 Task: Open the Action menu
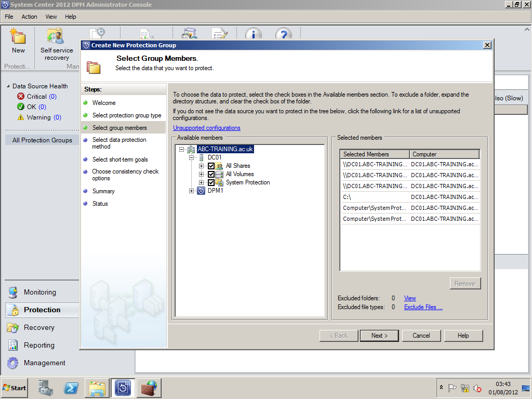point(29,17)
